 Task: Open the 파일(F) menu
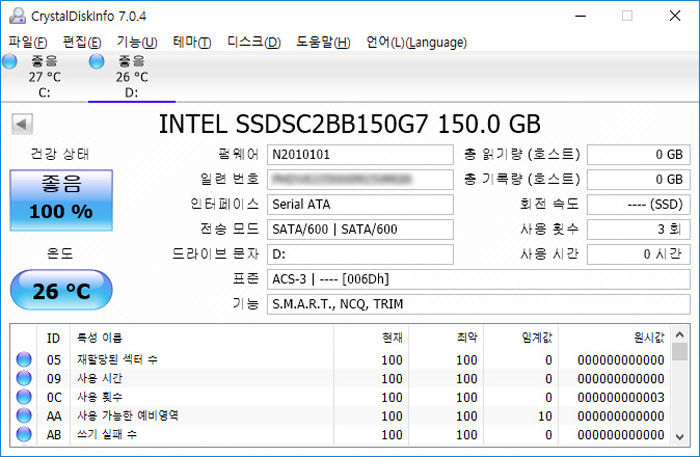pyautogui.click(x=28, y=42)
